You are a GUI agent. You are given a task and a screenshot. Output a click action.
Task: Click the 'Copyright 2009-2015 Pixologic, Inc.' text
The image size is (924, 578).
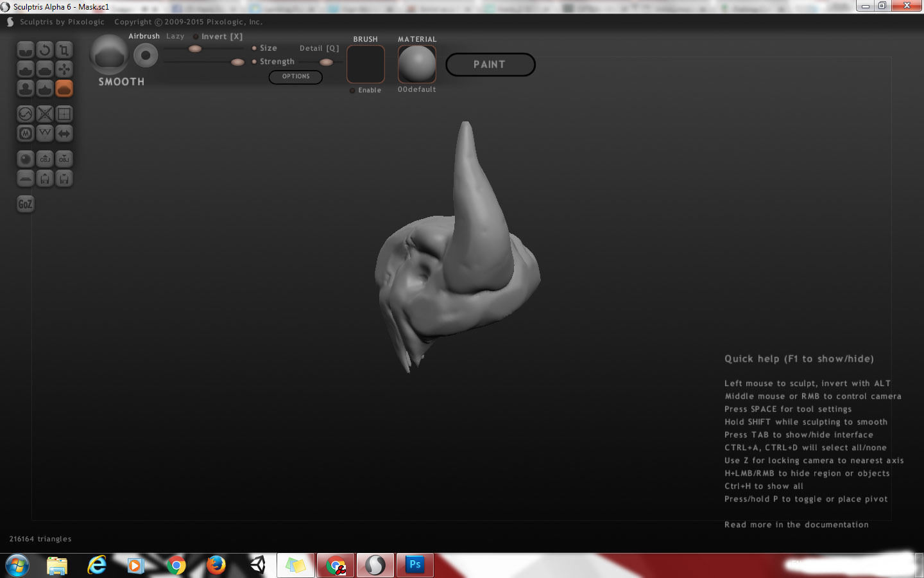[189, 22]
